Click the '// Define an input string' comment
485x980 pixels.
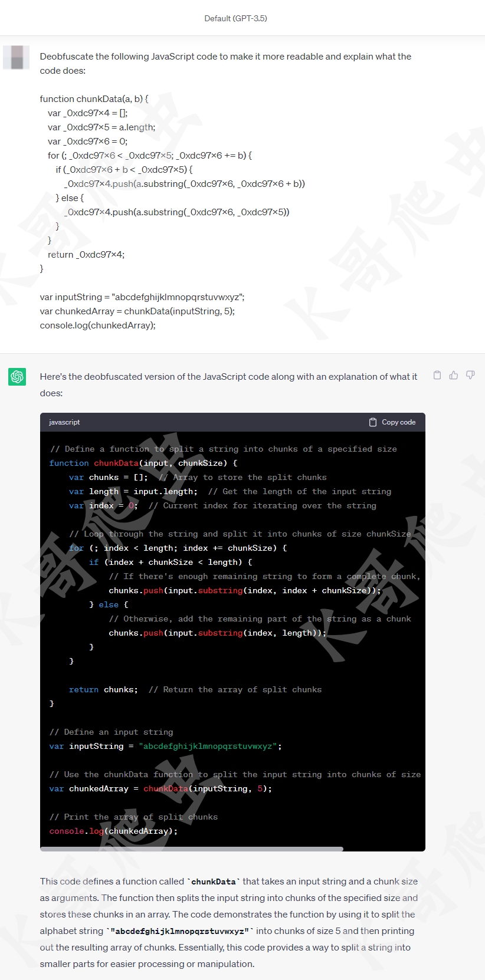point(112,732)
